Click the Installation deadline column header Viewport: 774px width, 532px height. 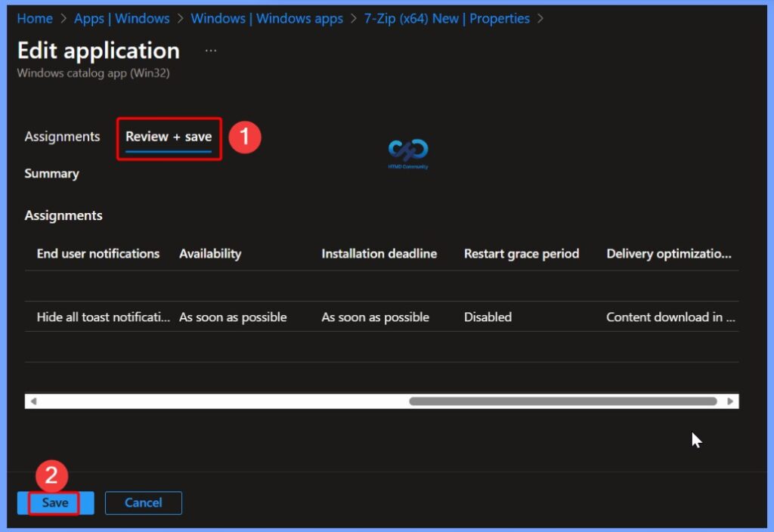(x=379, y=253)
